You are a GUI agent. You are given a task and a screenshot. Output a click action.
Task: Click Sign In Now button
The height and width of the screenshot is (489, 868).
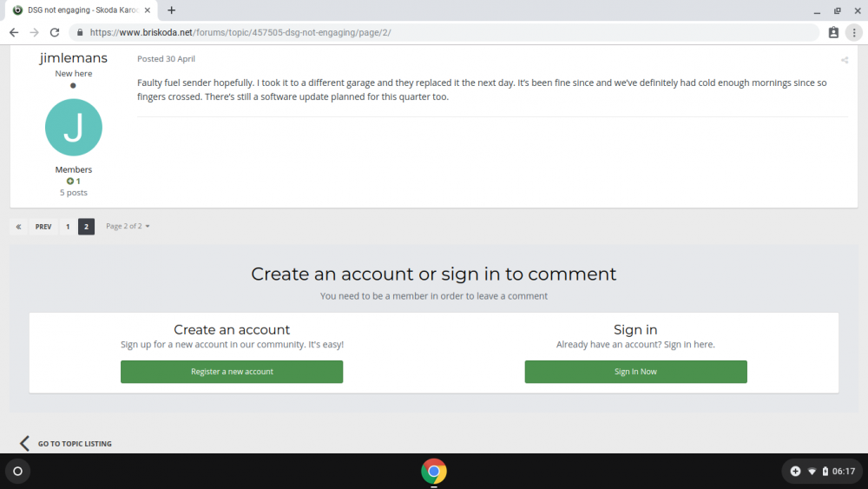(x=635, y=372)
